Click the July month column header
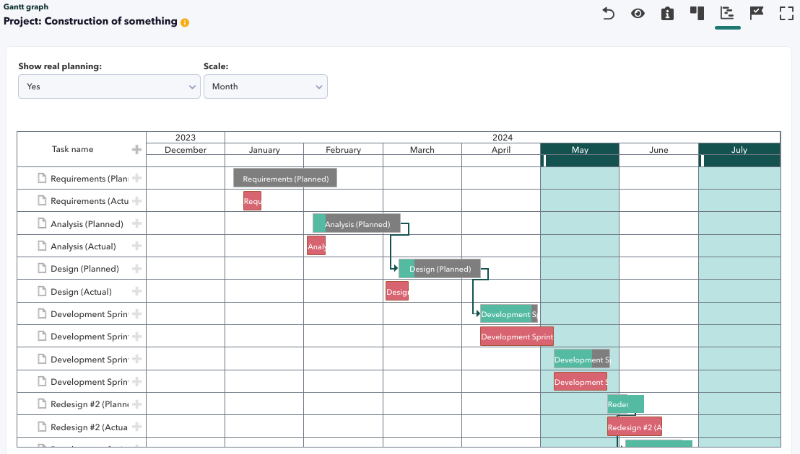The width and height of the screenshot is (800, 454). coord(739,149)
